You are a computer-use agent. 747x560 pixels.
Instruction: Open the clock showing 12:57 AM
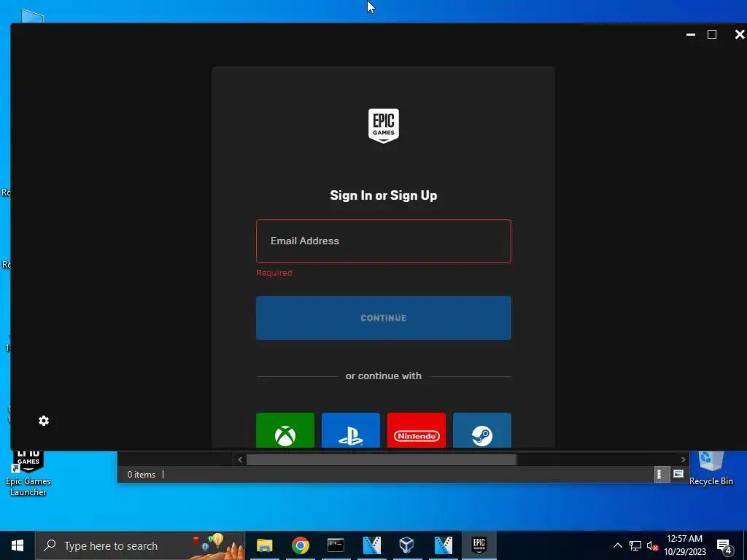(684, 545)
